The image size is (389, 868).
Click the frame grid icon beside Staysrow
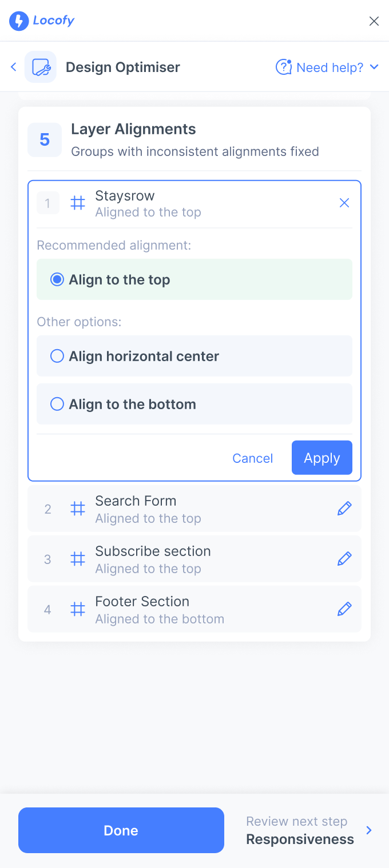coord(78,203)
